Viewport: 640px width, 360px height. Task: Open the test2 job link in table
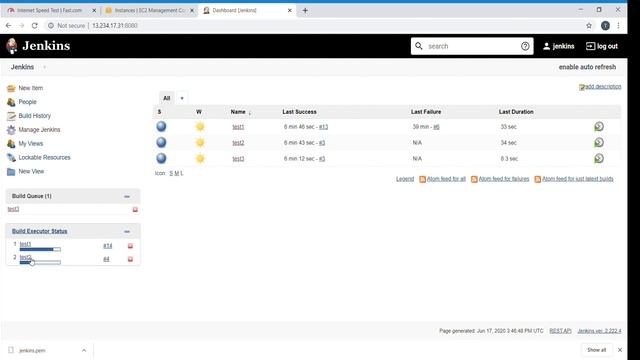click(x=238, y=143)
